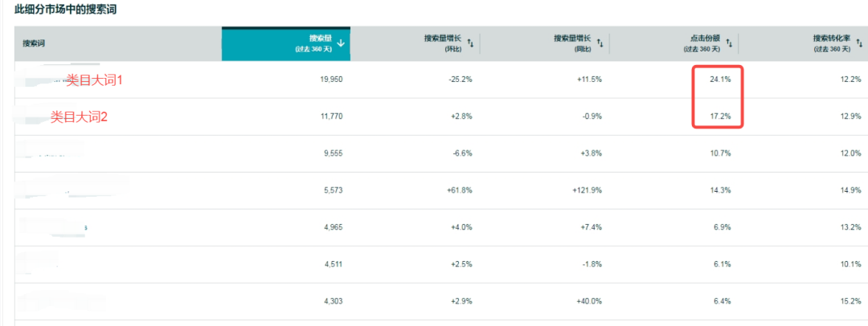Screen dimensions: 868x326
Task: Open search term labeled 类目大词2
Action: pyautogui.click(x=79, y=117)
